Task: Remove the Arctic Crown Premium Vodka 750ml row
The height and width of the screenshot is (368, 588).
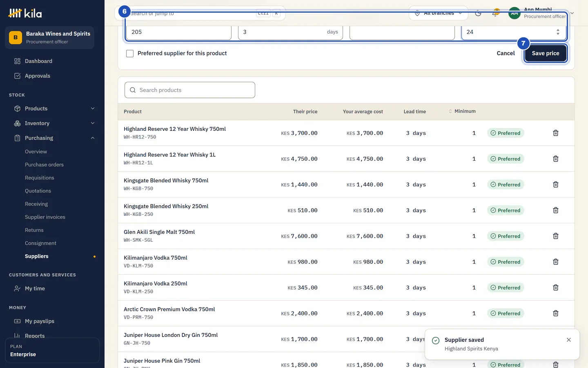Action: 556,313
